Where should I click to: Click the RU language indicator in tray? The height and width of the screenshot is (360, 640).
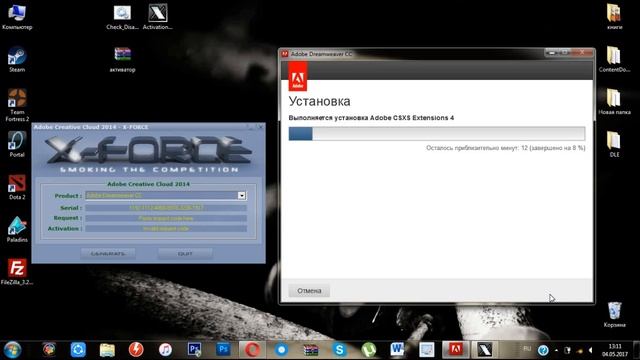(x=527, y=349)
